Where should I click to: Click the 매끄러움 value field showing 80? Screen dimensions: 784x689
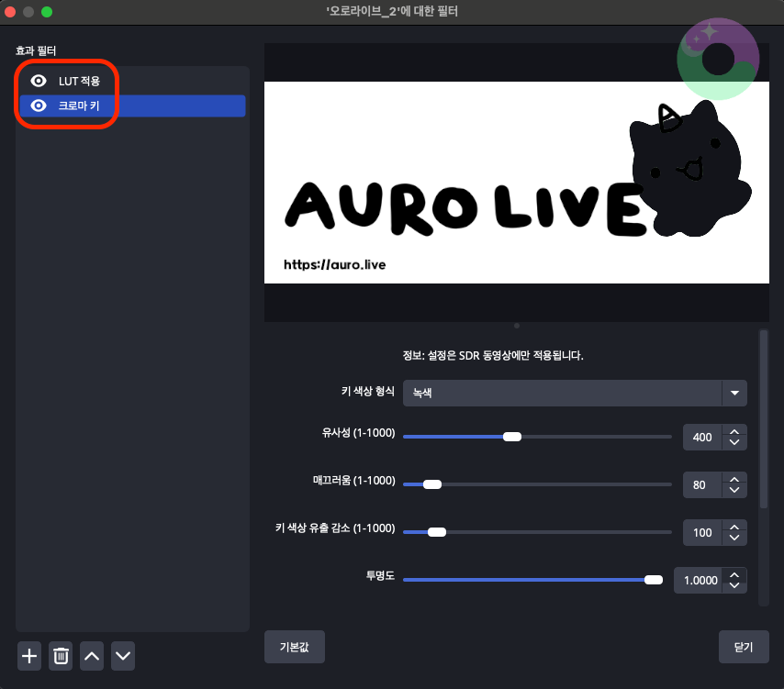pyautogui.click(x=702, y=484)
